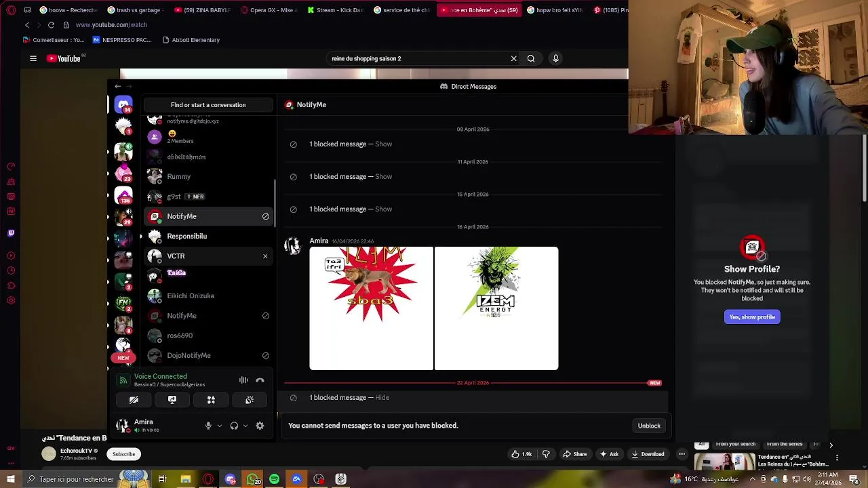Mute microphone in Discord user panel

pos(208,426)
